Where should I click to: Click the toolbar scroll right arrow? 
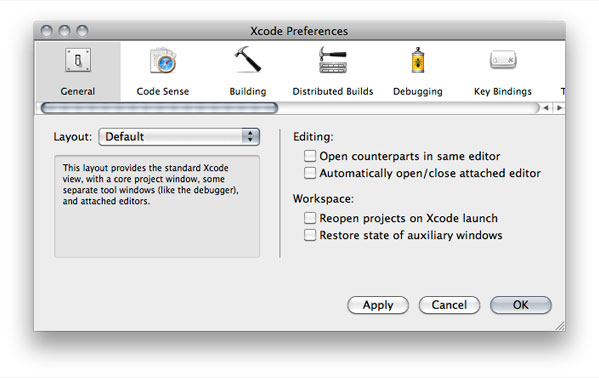[x=559, y=108]
